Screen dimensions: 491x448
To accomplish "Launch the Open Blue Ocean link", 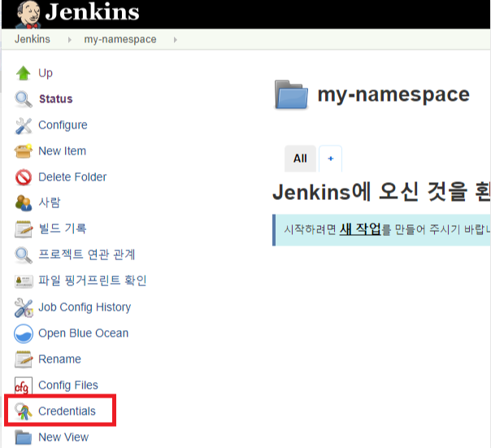I will point(83,333).
